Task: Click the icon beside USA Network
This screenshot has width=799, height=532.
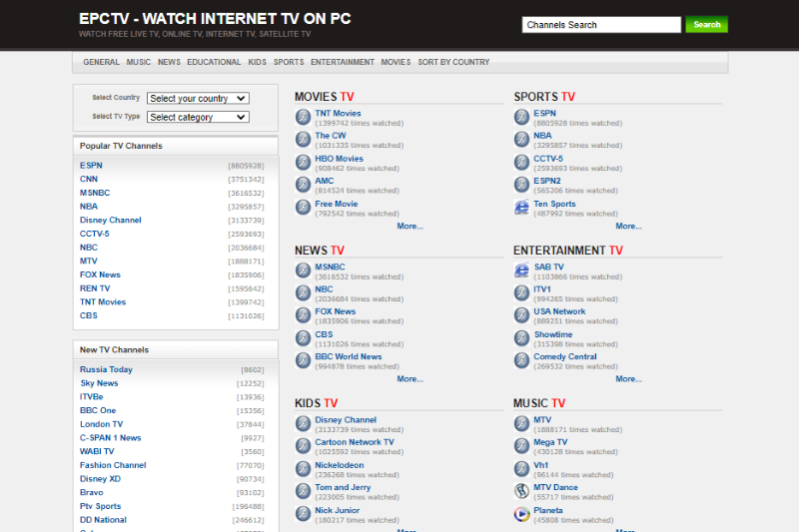Action: (x=521, y=315)
